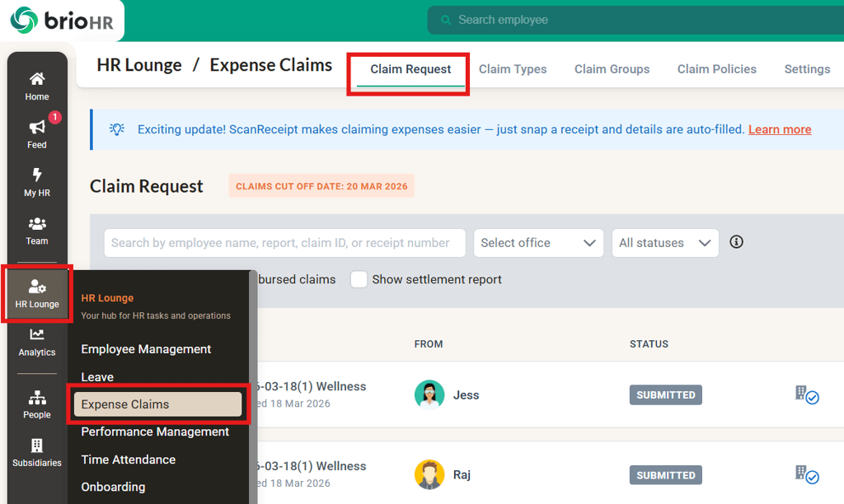The height and width of the screenshot is (504, 844).
Task: Open the Team sidebar icon
Action: [36, 231]
